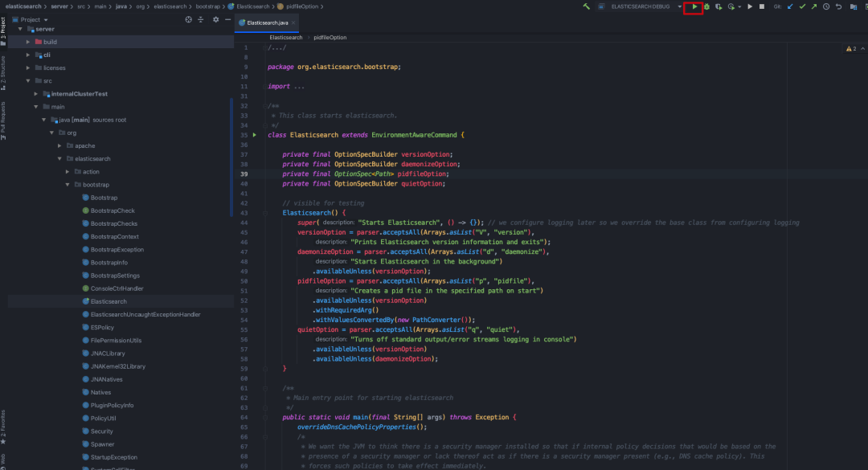The height and width of the screenshot is (470, 868).
Task: Select Spawner class in tree
Action: point(102,444)
